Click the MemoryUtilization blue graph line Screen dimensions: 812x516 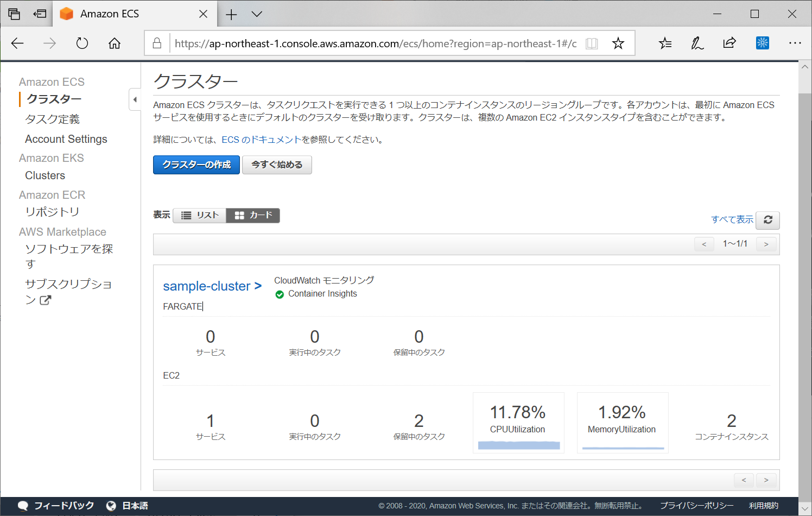click(623, 448)
